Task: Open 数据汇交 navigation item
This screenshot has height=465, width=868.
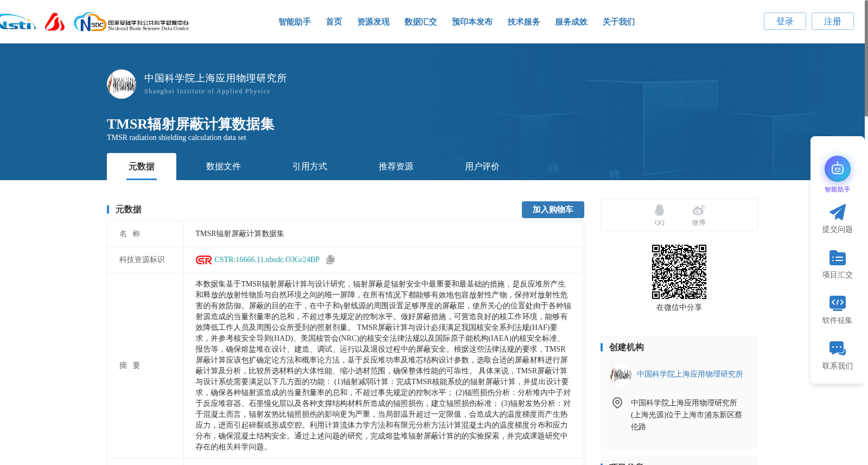Action: coord(420,22)
